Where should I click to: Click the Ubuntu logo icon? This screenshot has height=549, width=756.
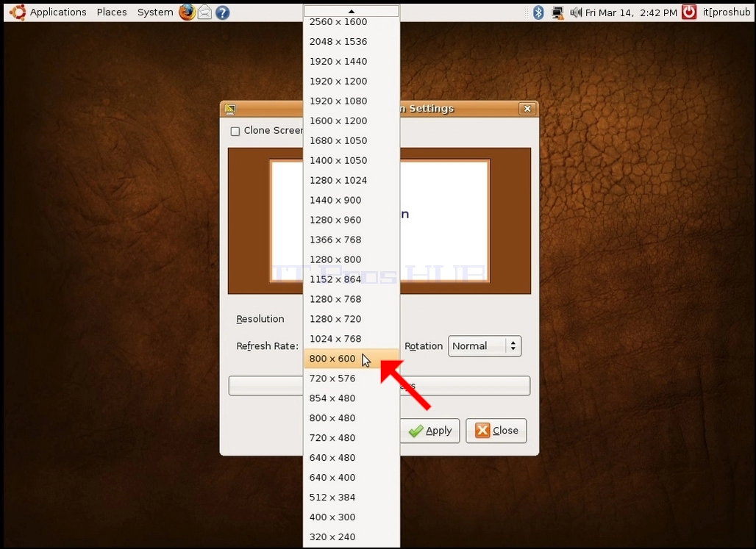[18, 12]
